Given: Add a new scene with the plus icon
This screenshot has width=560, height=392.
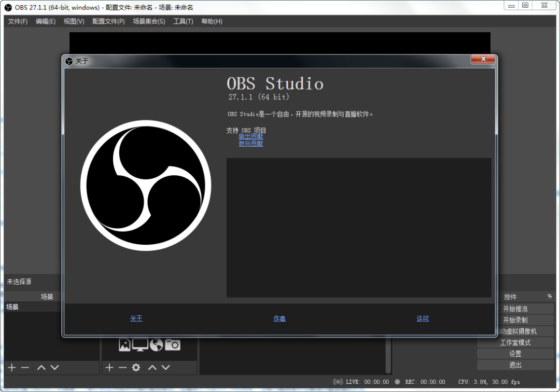Looking at the screenshot, I should pyautogui.click(x=12, y=368).
